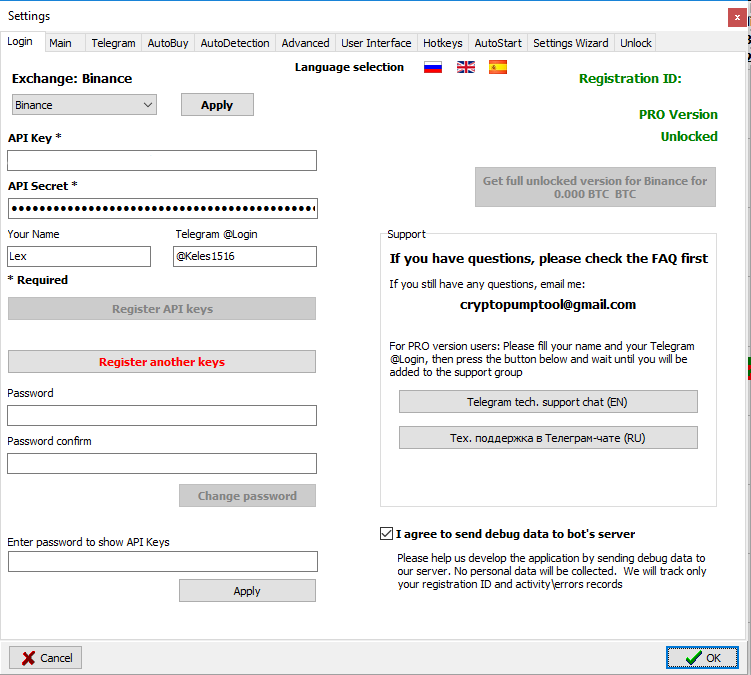Go to the AutoDetection tab
751x675 pixels.
tap(235, 43)
